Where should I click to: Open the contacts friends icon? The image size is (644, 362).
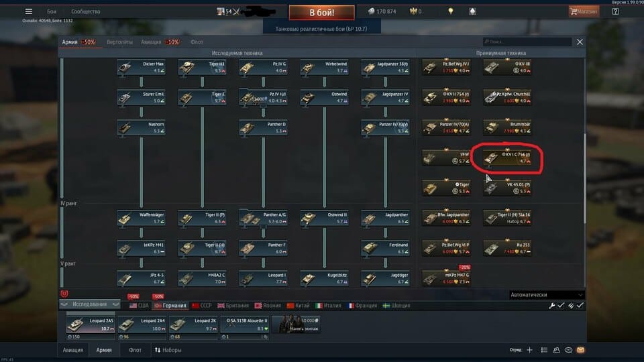pos(556,350)
